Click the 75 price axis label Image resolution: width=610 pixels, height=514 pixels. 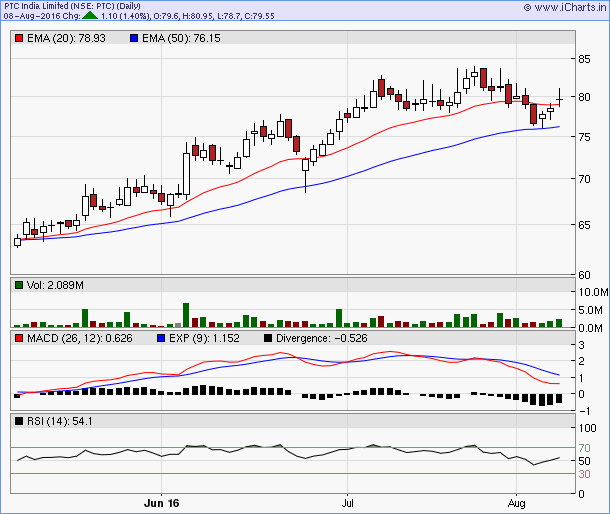[584, 137]
